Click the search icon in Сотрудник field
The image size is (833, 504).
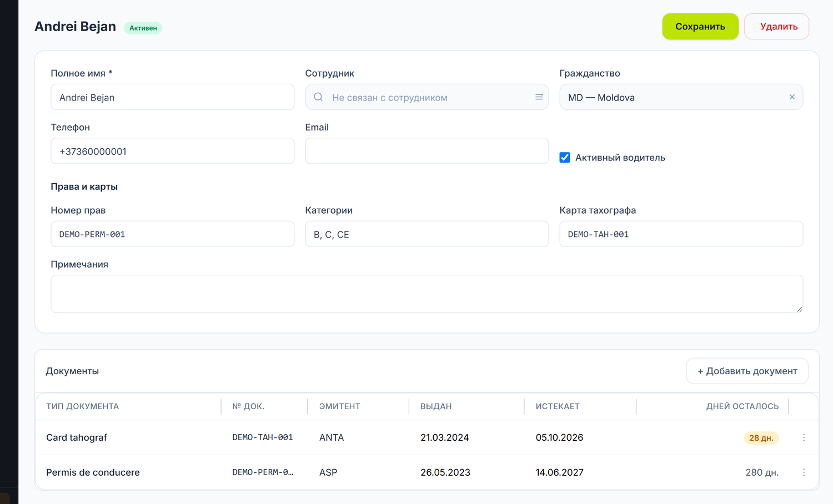click(318, 97)
